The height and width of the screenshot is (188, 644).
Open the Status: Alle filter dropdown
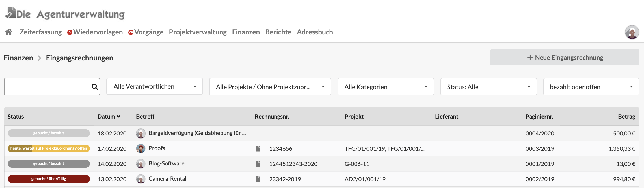pos(489,87)
